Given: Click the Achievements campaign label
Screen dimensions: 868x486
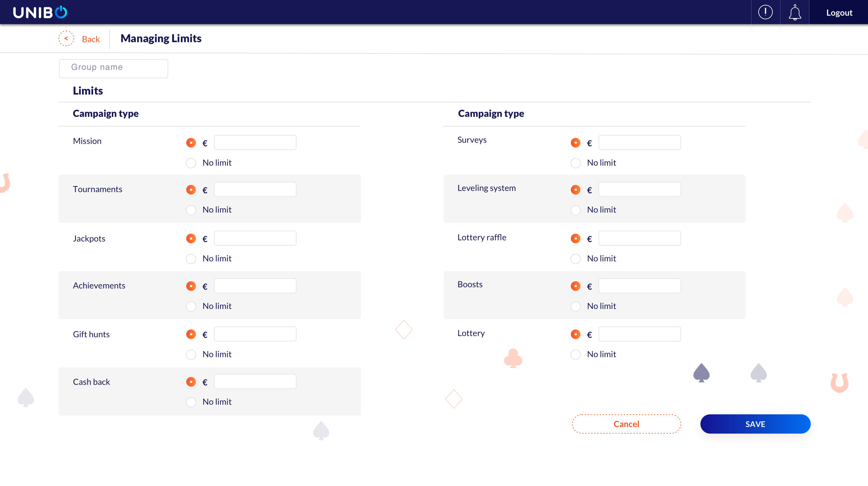Looking at the screenshot, I should point(99,285).
